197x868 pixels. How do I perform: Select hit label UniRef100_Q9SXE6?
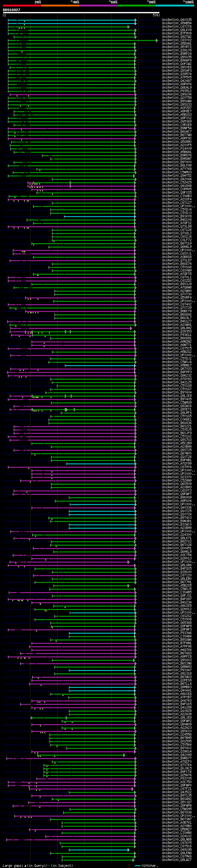tap(177, 67)
